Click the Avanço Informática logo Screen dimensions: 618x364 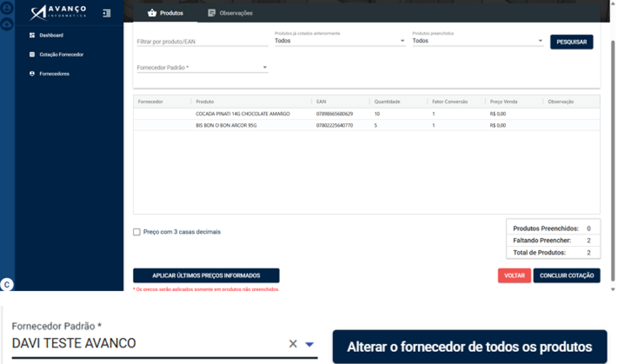[58, 12]
